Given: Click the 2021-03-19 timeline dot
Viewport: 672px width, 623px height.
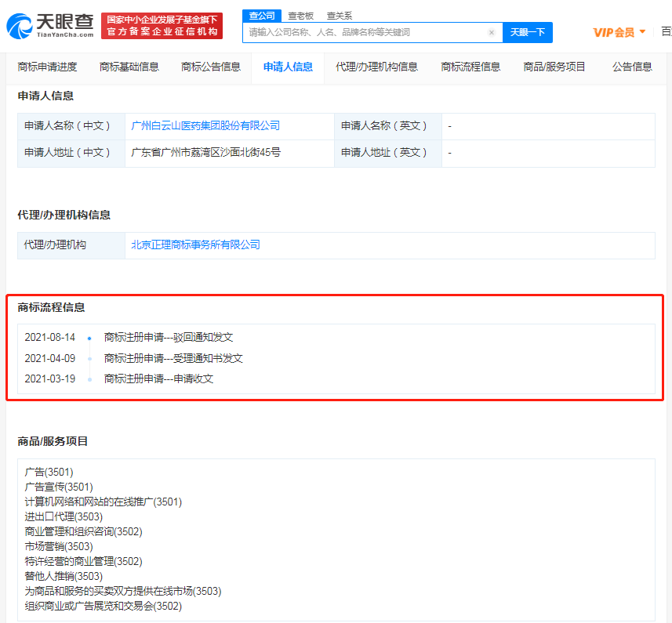Looking at the screenshot, I should tap(89, 379).
